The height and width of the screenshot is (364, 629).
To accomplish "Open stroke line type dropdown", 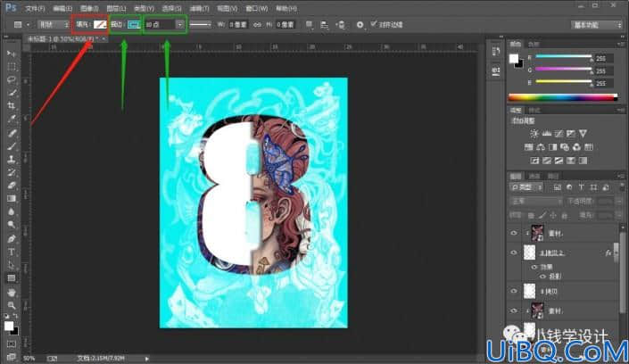I will click(x=200, y=25).
